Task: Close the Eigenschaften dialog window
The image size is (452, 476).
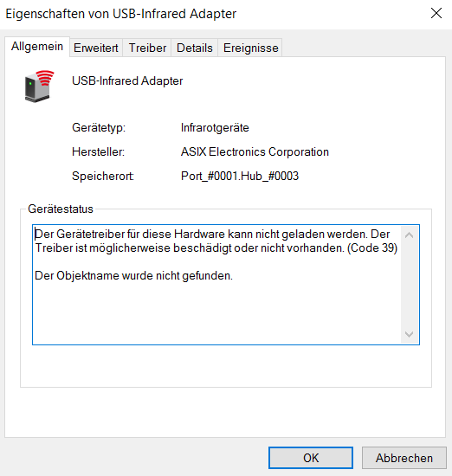Action: tap(436, 13)
